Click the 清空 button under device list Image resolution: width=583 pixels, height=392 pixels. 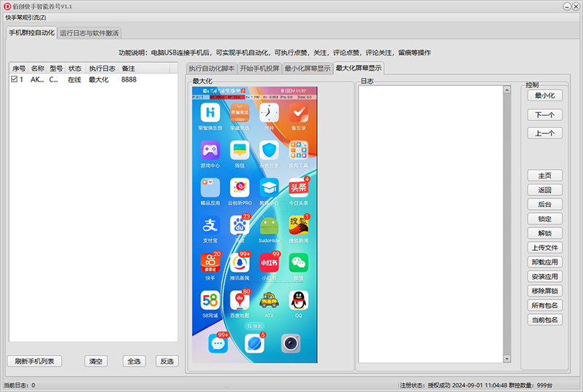click(x=96, y=361)
